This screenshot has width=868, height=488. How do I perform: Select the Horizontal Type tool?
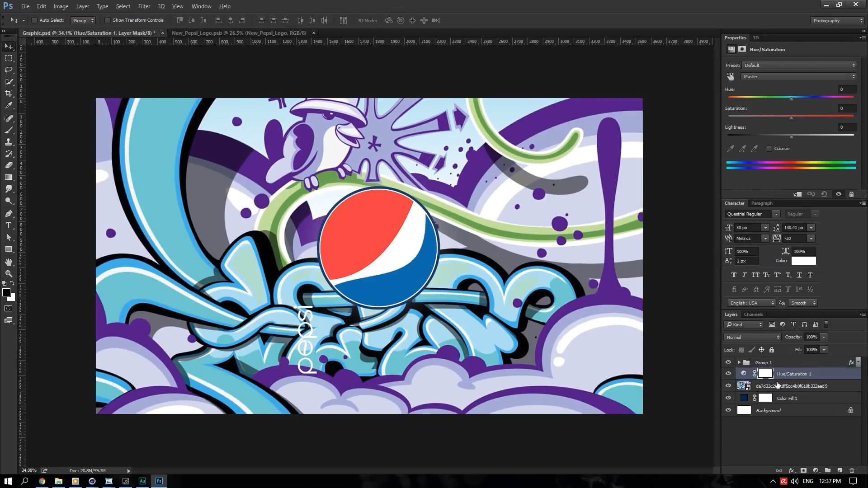tap(9, 225)
